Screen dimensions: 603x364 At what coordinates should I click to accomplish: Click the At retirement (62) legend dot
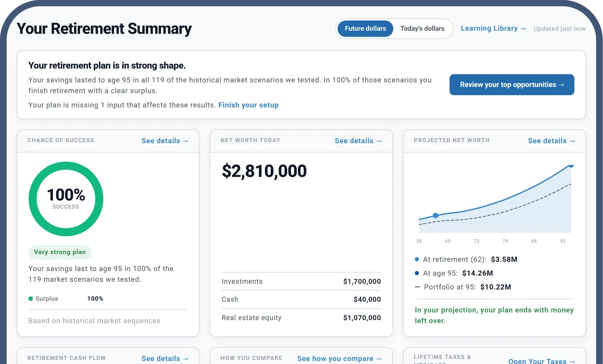pyautogui.click(x=417, y=259)
